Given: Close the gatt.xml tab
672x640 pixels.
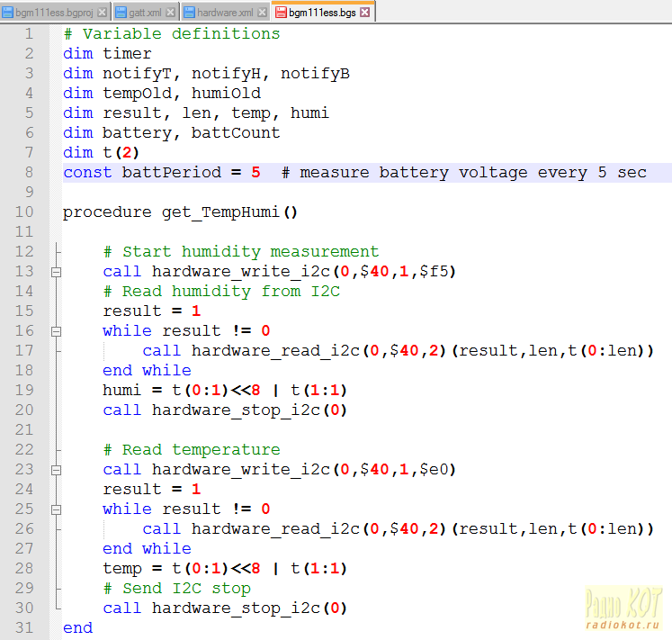Looking at the screenshot, I should coord(172,12).
